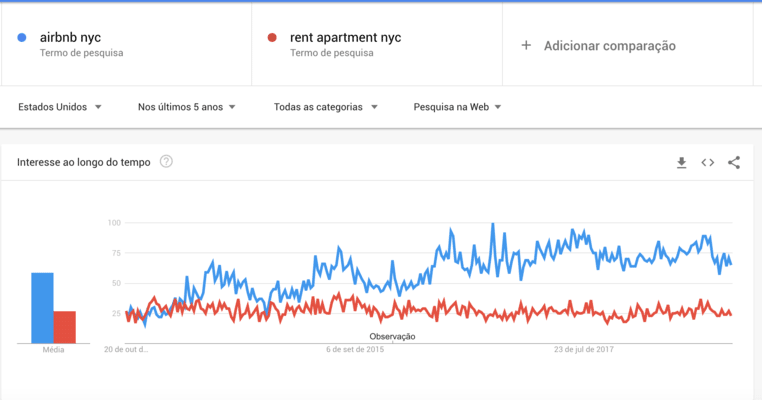Open the Estados Unidos region dropdown
The image size is (762, 400).
click(x=60, y=107)
